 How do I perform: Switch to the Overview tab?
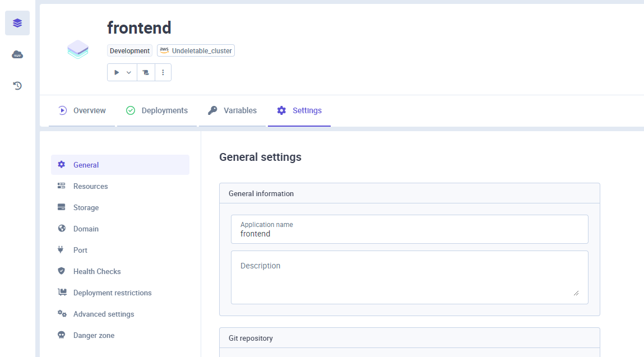coord(82,110)
